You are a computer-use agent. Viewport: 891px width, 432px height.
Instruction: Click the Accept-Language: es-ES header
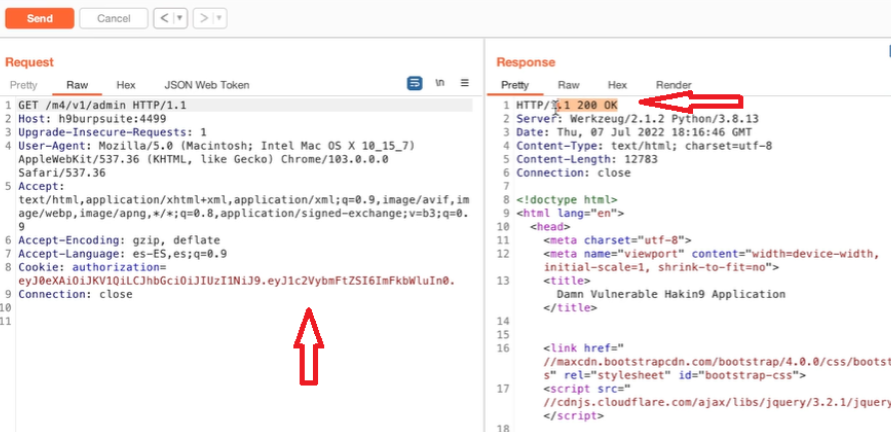[122, 254]
